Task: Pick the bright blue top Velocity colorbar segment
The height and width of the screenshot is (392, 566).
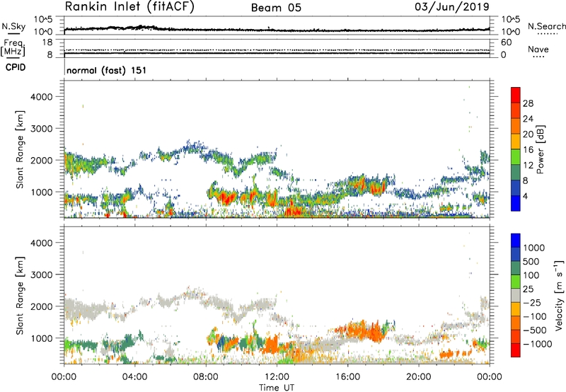Action: 516,241
